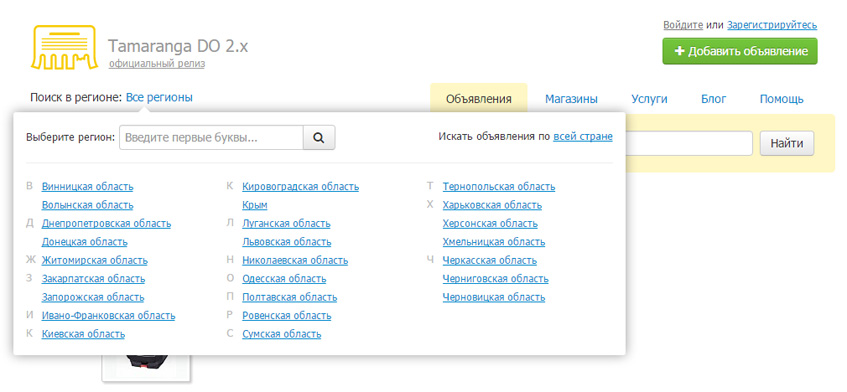Choose Черниговская область
Screen dimensions: 847x392
point(495,279)
